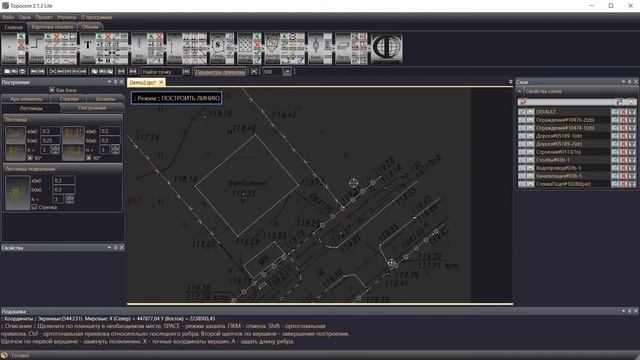Pin the Построения panel
Viewport: 640px width, 360px height.
(x=115, y=82)
